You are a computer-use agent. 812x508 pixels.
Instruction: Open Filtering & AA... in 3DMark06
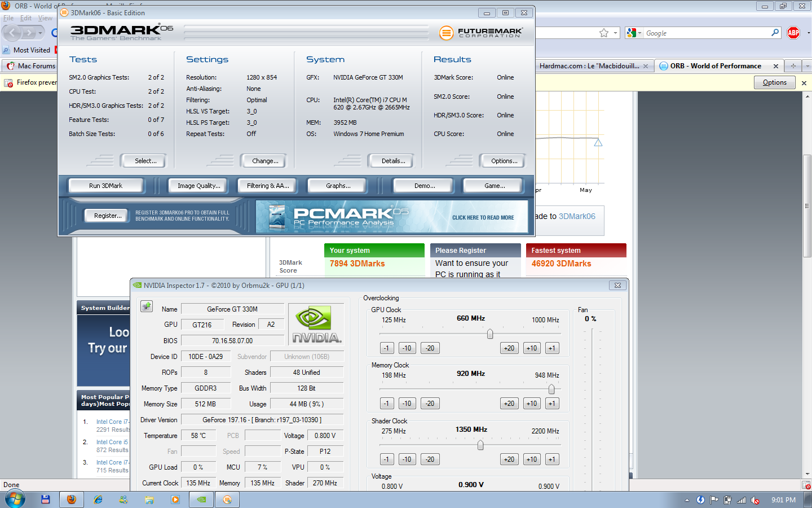point(268,186)
